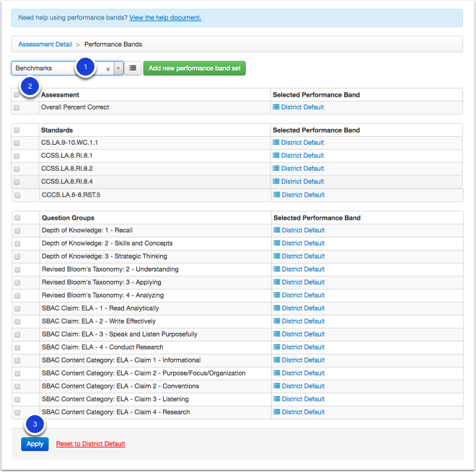
Task: Check SBAC Claim Conduct Research checkbox
Action: pyautogui.click(x=17, y=347)
